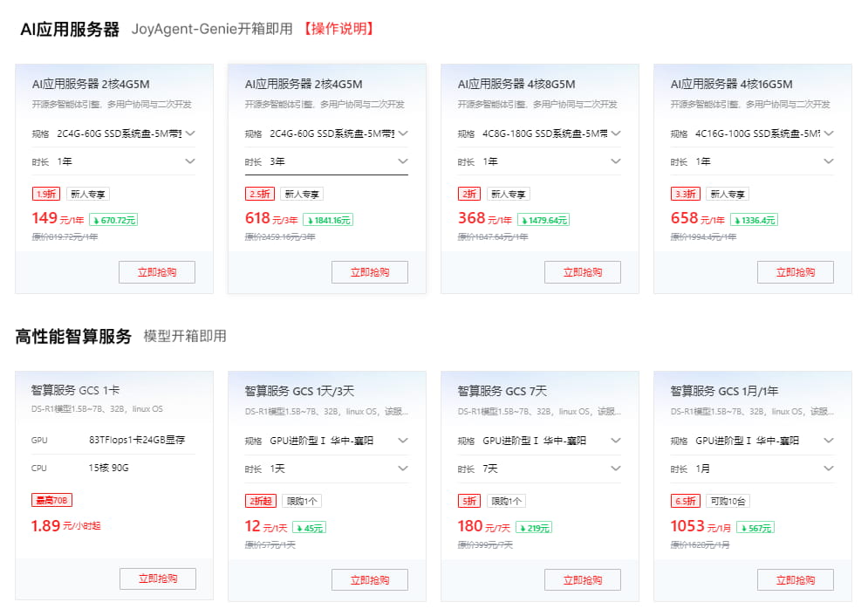Viewport: 868px width, 609px height.
Task: Purchase the 1053元 GCS monthly plan
Action: (796, 579)
